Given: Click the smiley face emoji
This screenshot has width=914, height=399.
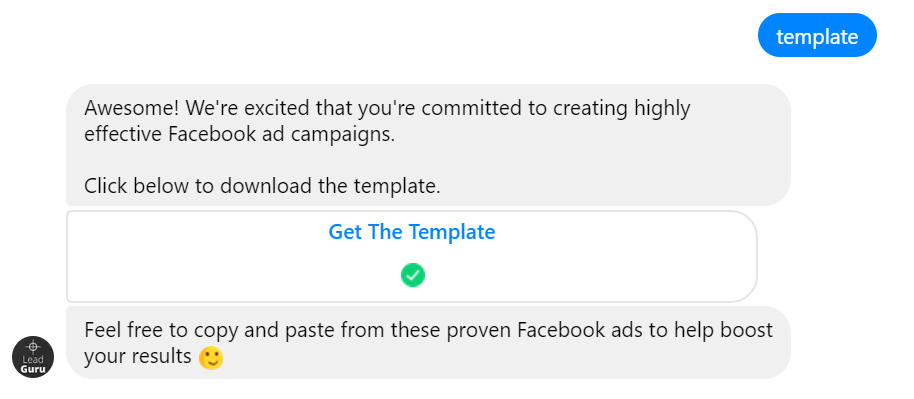Looking at the screenshot, I should click(211, 357).
